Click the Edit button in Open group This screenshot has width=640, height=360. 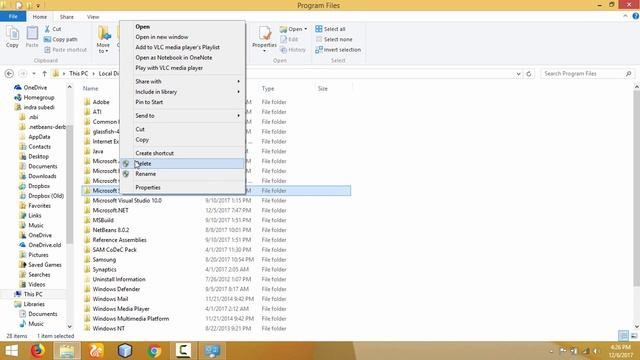(x=289, y=39)
